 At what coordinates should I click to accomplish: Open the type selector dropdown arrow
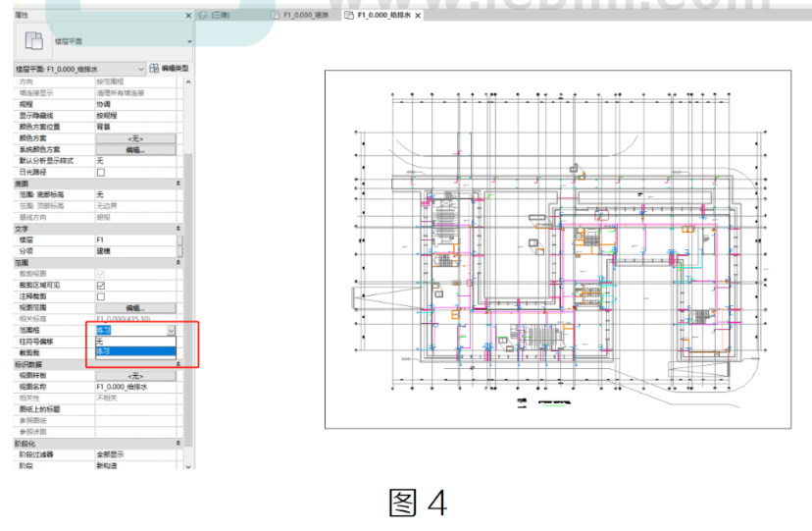(189, 41)
